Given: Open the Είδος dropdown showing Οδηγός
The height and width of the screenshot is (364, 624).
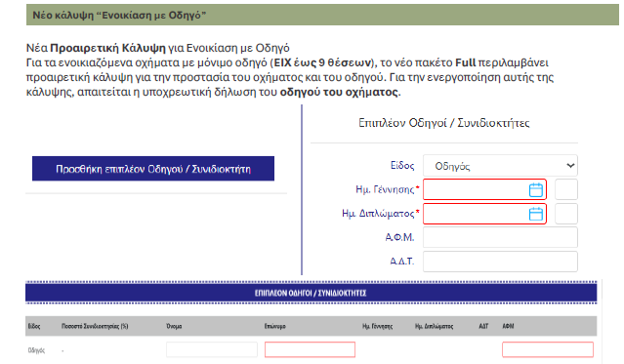Looking at the screenshot, I should tap(500, 166).
